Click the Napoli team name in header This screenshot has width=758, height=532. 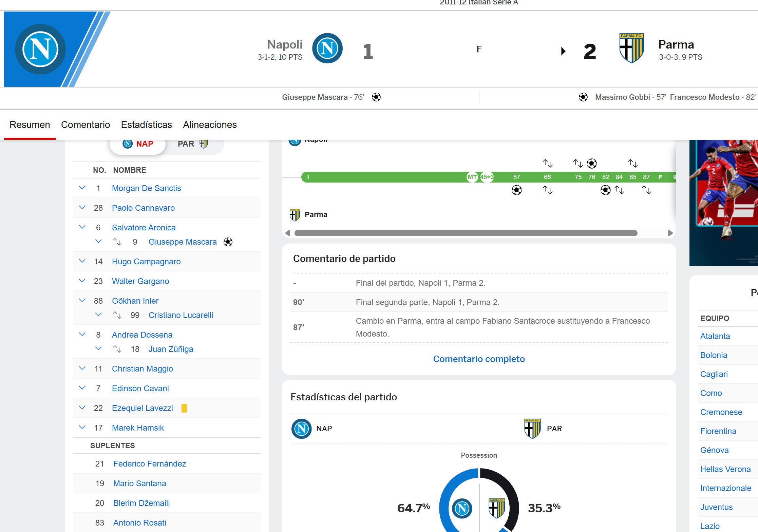click(x=285, y=44)
